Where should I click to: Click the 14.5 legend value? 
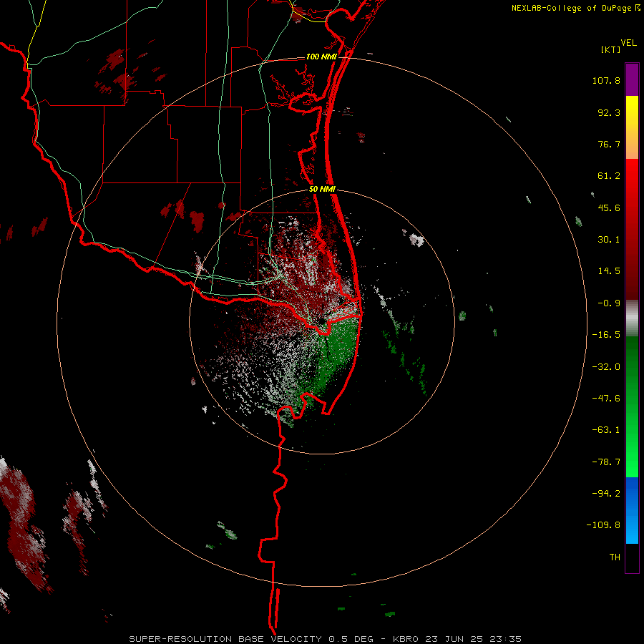pyautogui.click(x=609, y=271)
